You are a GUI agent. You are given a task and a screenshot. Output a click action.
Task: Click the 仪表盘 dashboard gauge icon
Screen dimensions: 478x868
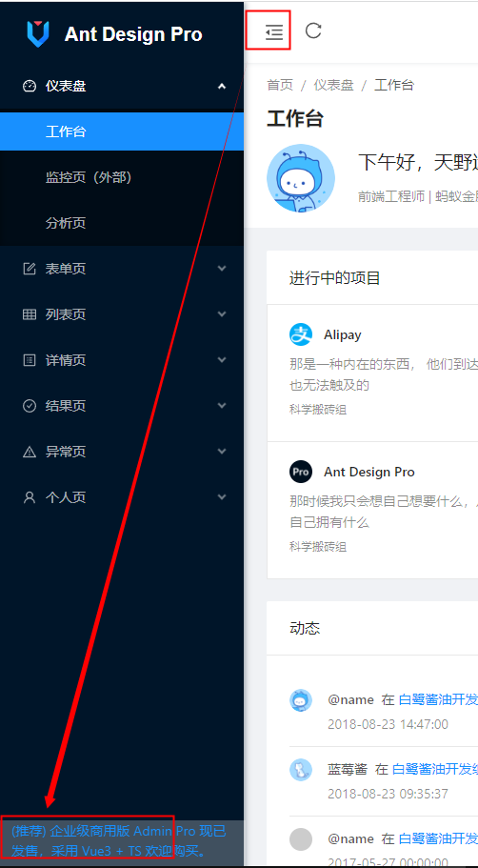pos(30,87)
